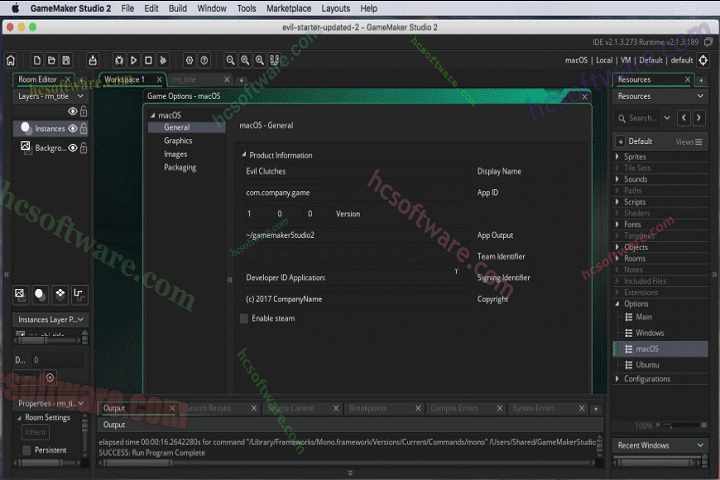Open the help question-mark toolbar icon
Screen dimensions: 720x480
pos(204,60)
